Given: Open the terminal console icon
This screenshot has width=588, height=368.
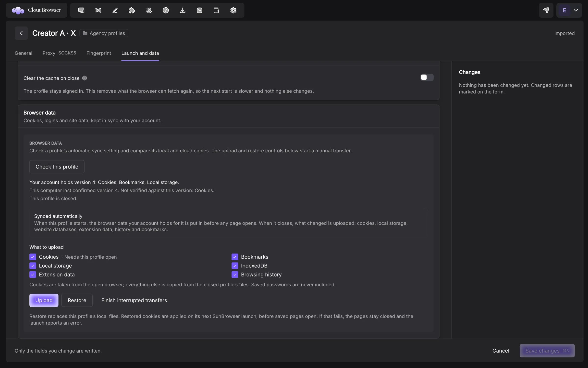Looking at the screenshot, I should 199,10.
